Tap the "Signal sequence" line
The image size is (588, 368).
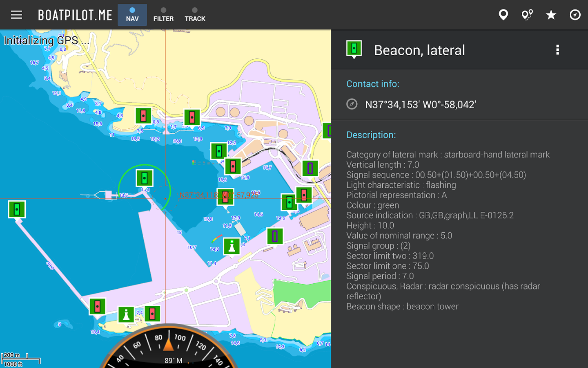pyautogui.click(x=436, y=175)
